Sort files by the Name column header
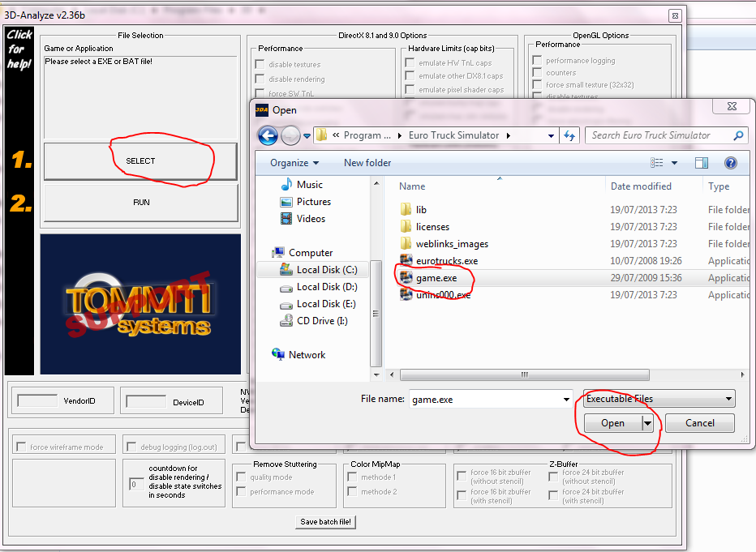 (x=412, y=186)
